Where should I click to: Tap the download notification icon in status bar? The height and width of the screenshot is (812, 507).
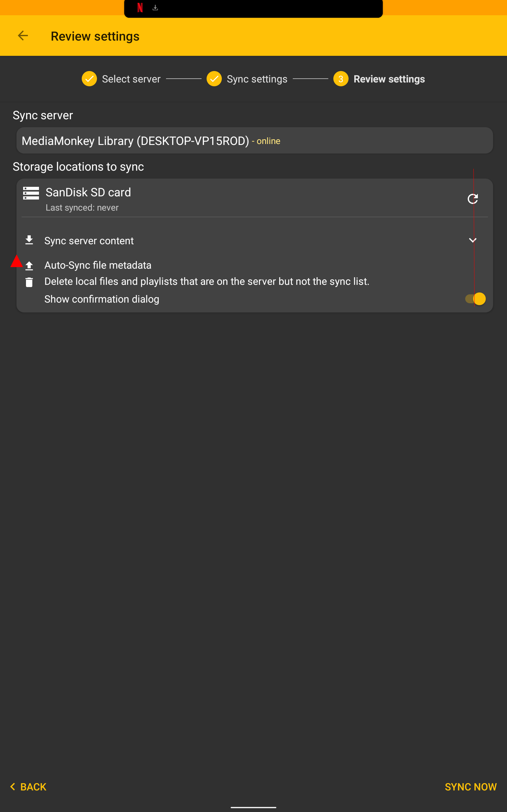(x=155, y=7)
